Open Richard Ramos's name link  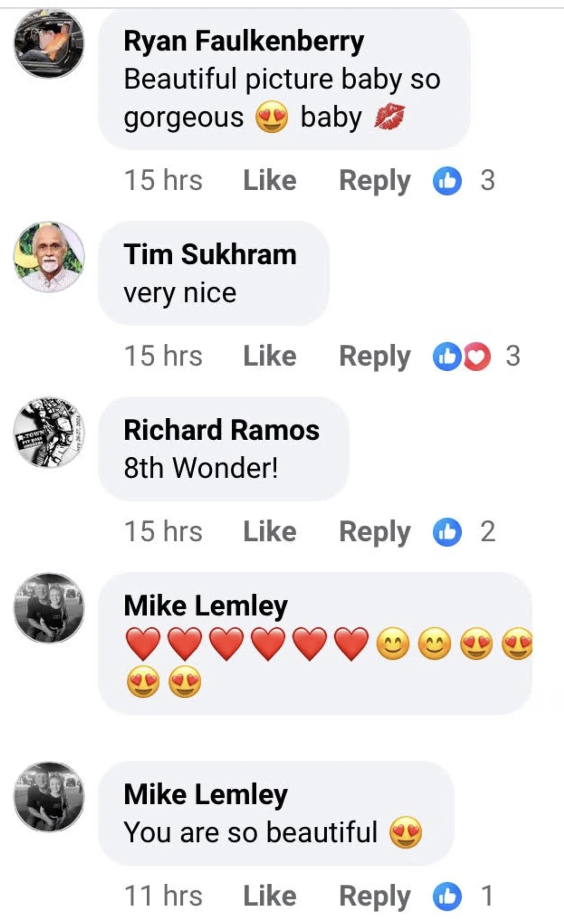click(x=222, y=430)
